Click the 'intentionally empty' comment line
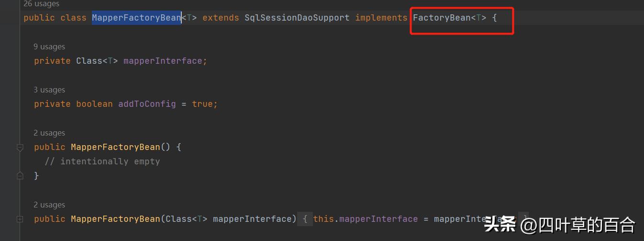 (102, 161)
